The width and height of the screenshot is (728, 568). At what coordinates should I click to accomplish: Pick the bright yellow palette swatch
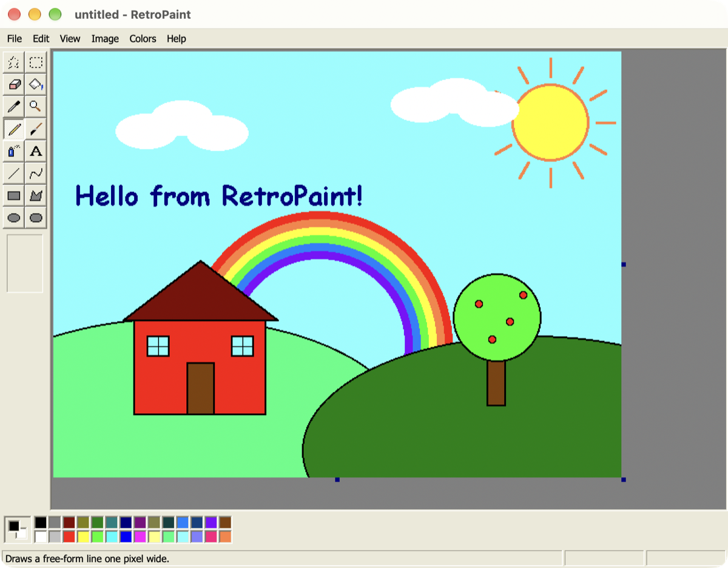(83, 536)
